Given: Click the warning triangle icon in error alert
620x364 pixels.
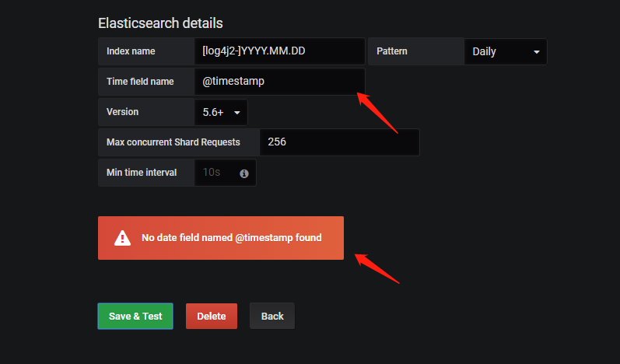Looking at the screenshot, I should click(x=122, y=238).
